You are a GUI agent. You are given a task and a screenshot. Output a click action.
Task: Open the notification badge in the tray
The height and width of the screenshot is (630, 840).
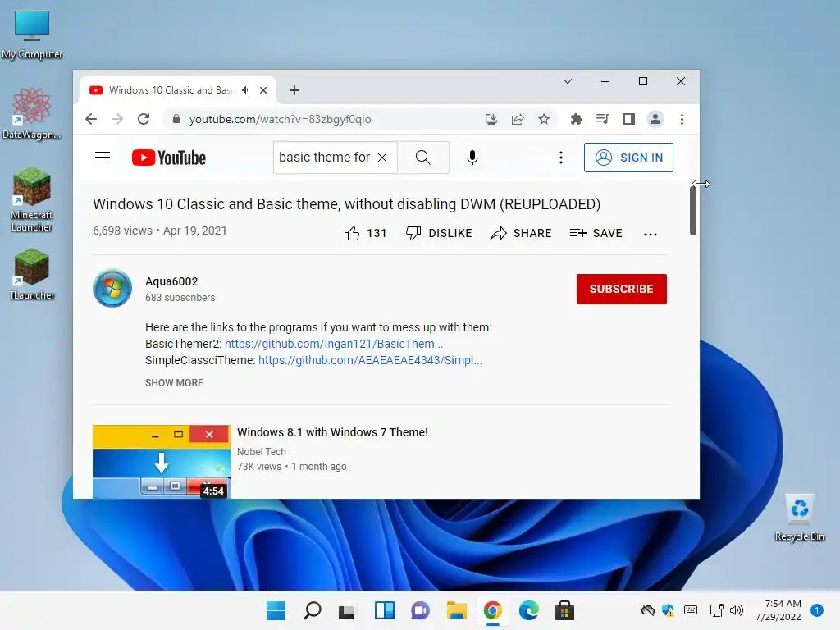[x=817, y=610]
